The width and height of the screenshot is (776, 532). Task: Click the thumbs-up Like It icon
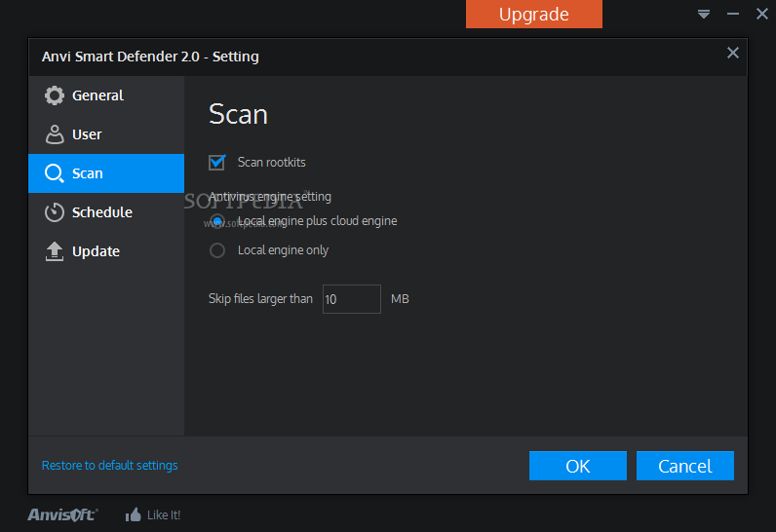click(x=134, y=515)
